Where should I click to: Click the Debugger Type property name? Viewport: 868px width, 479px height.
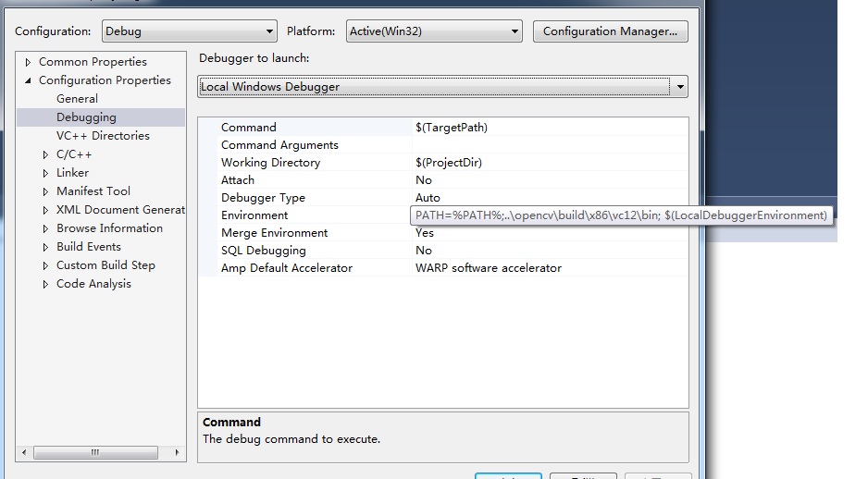pyautogui.click(x=263, y=198)
